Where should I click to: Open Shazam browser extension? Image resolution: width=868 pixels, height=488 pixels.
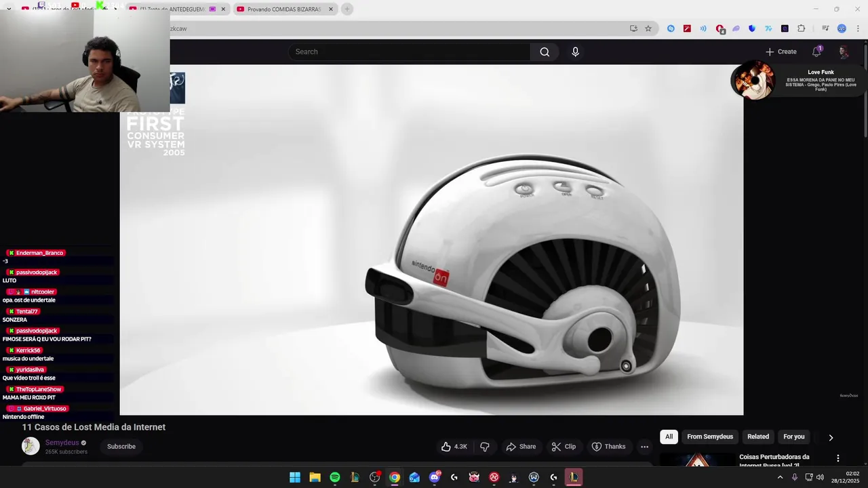point(671,28)
